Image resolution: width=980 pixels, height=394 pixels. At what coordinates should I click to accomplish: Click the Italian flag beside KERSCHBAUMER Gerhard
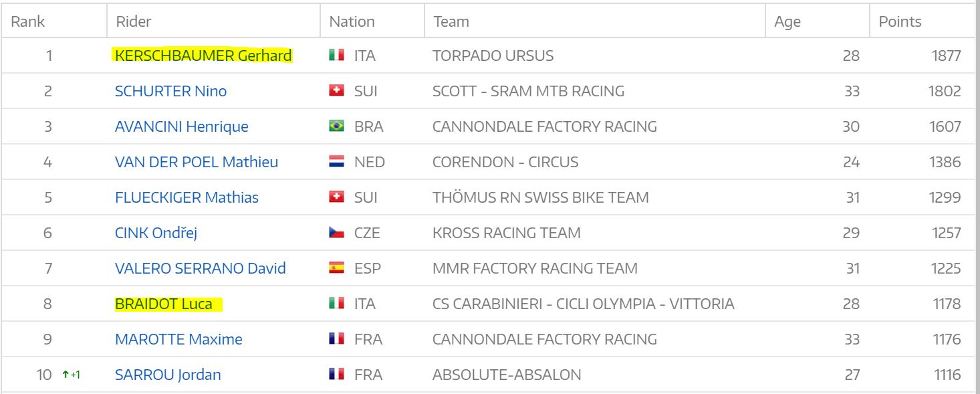(x=336, y=56)
